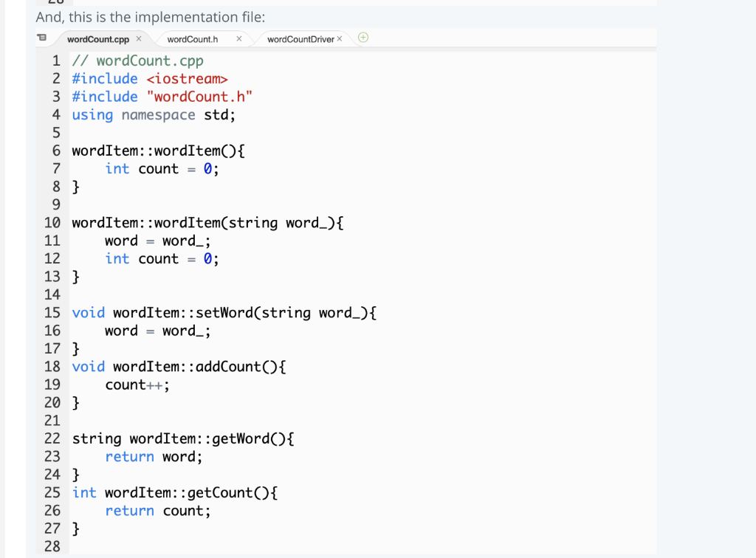This screenshot has width=756, height=558.
Task: Click the return count statement on line 26
Action: (158, 510)
